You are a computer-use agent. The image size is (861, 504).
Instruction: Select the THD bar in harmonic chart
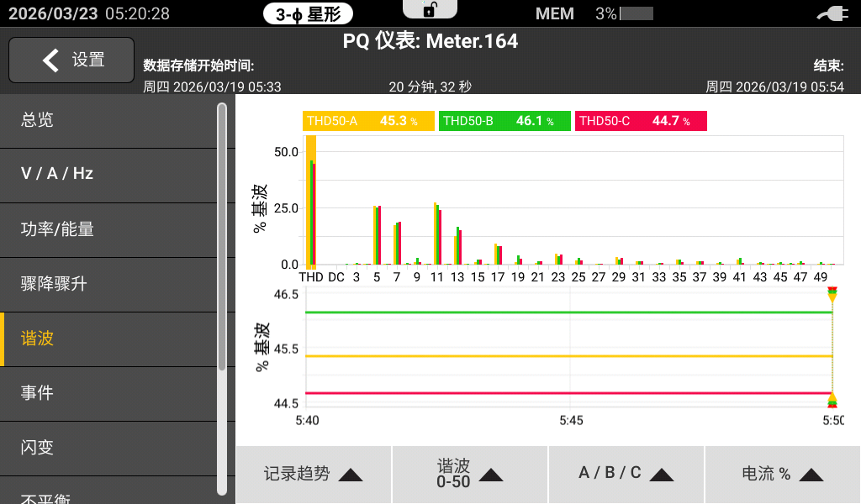(311, 201)
